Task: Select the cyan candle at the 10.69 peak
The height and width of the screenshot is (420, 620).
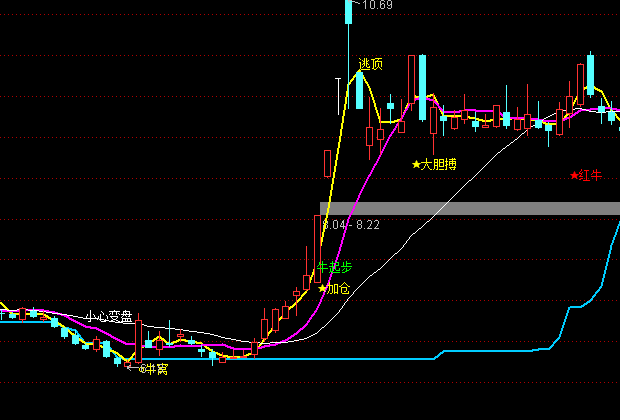Action: point(348,12)
